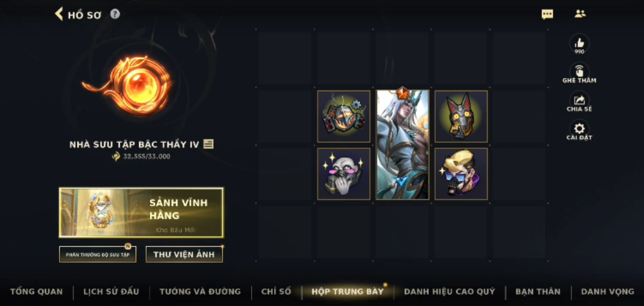Screen dimensions: 644x306
Task: Open the help question mark icon
Action: tap(115, 14)
